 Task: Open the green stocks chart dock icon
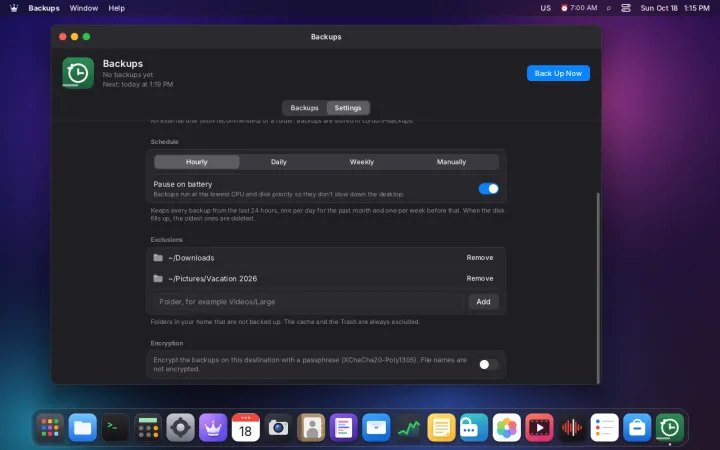[x=409, y=428]
